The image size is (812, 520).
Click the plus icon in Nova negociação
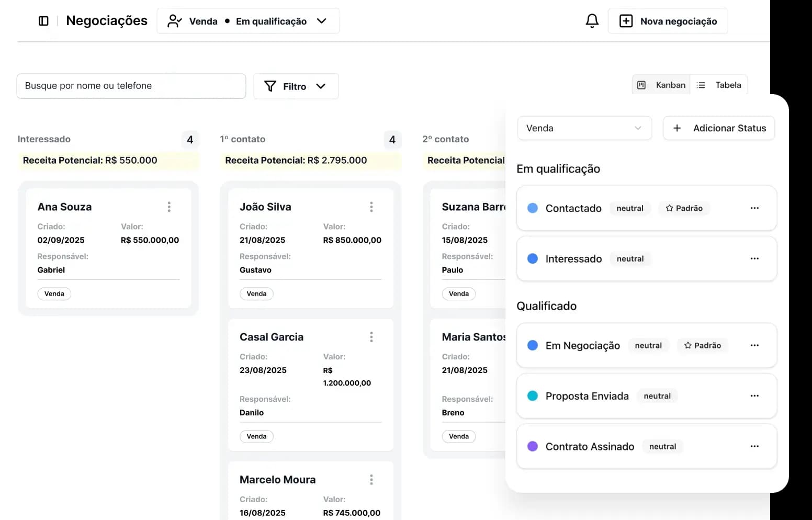[x=626, y=21]
